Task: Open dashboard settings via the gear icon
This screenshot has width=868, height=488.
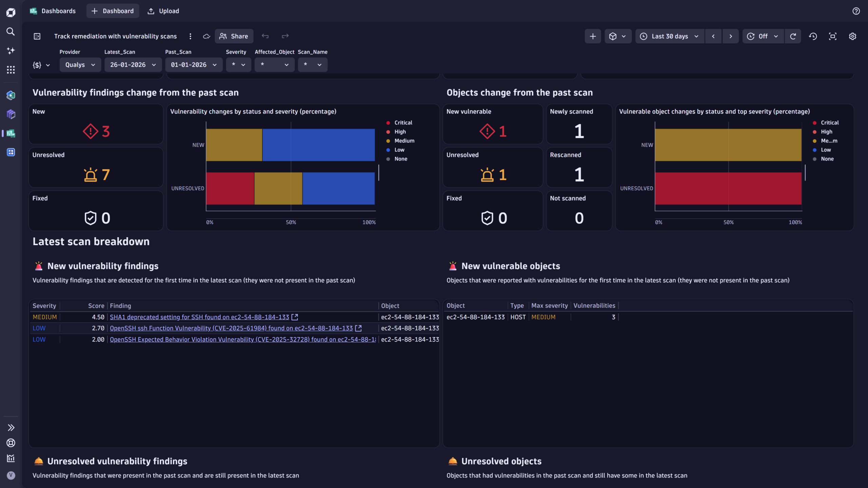Action: pos(853,36)
